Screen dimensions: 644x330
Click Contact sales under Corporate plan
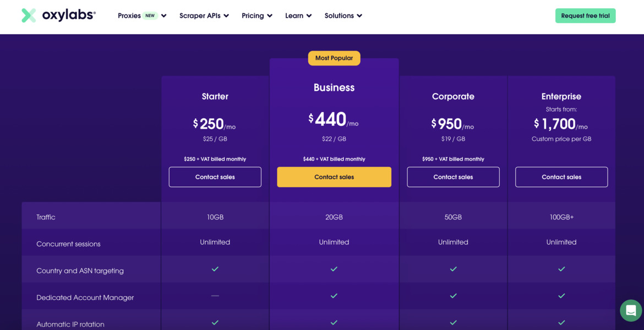[x=453, y=177]
